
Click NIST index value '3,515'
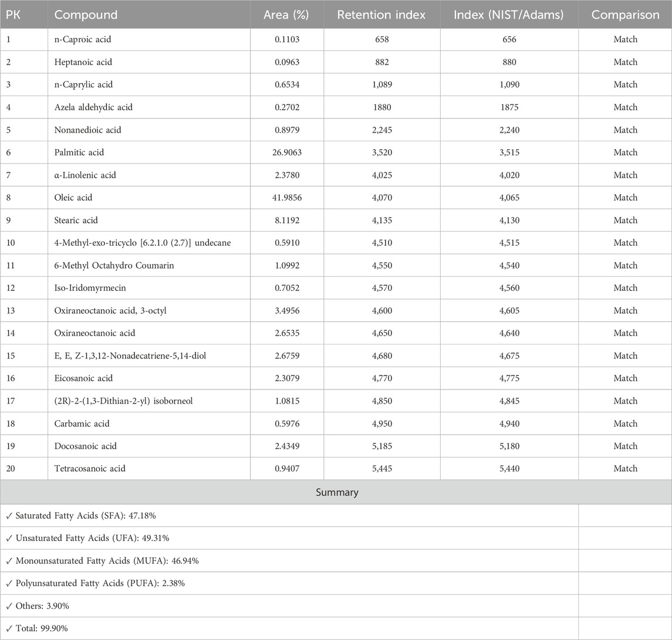pyautogui.click(x=509, y=152)
